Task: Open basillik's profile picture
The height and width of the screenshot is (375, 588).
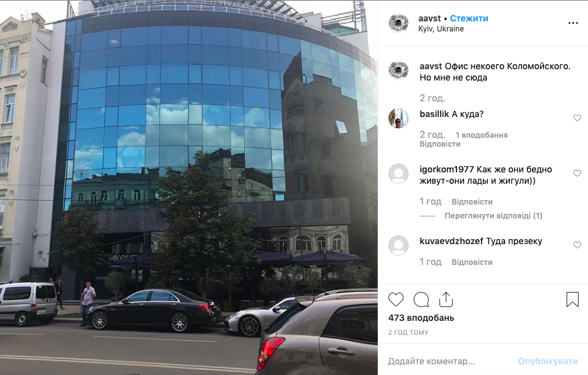Action: [399, 118]
